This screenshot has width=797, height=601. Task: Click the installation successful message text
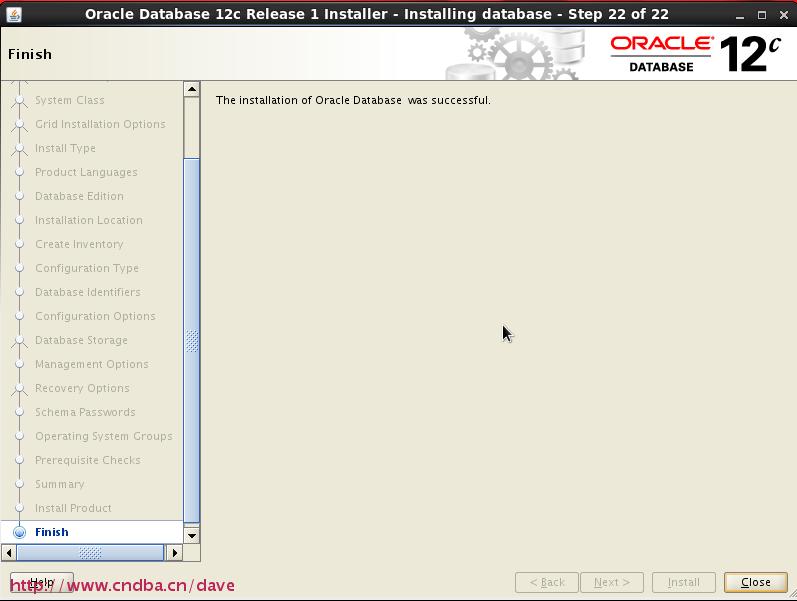(x=353, y=100)
